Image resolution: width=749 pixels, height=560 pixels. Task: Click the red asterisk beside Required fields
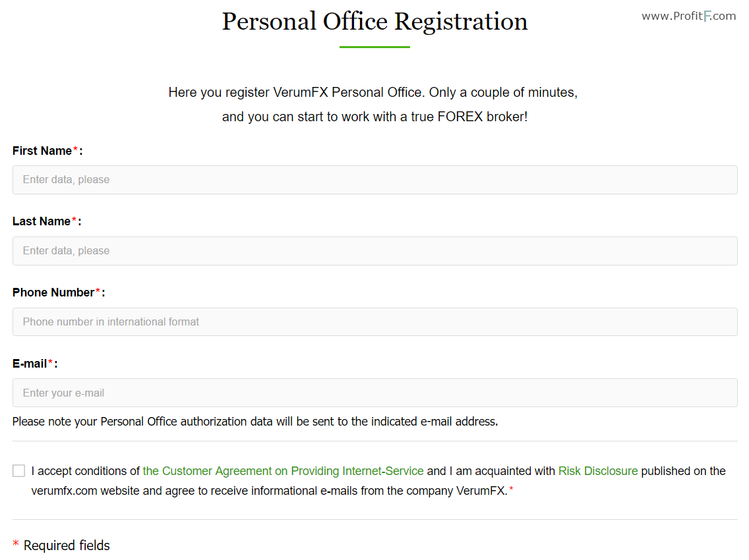[x=16, y=544]
